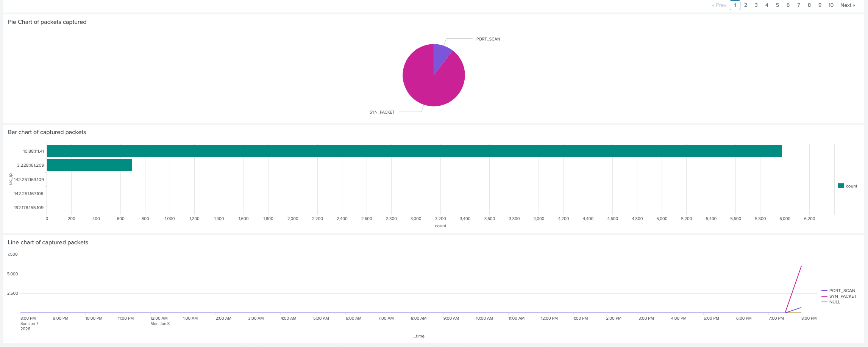Click the 2,500 y-axis label

click(12, 293)
